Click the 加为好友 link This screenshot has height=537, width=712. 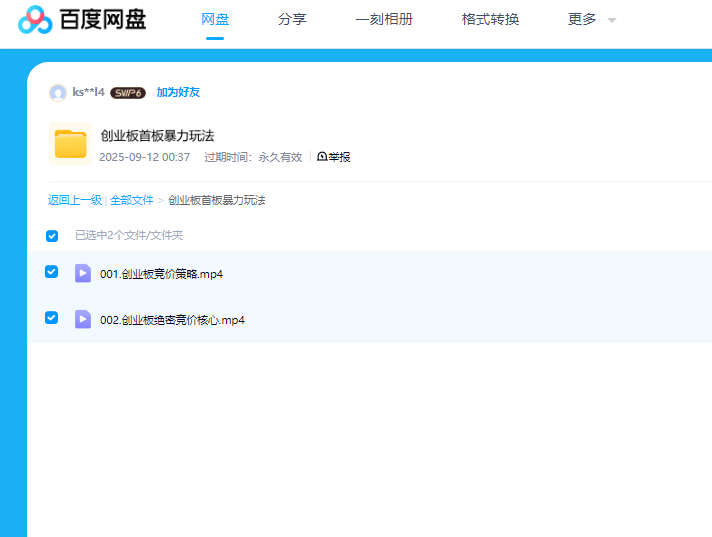(x=178, y=93)
